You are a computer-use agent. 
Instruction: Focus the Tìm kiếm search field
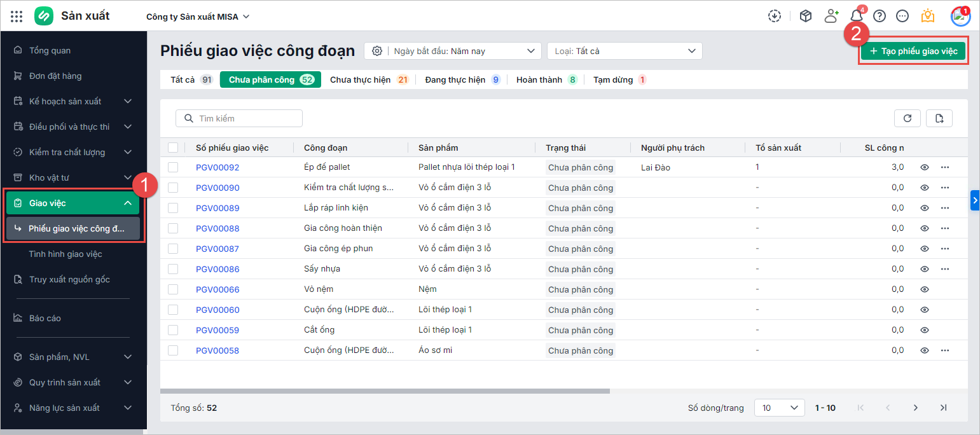click(239, 118)
